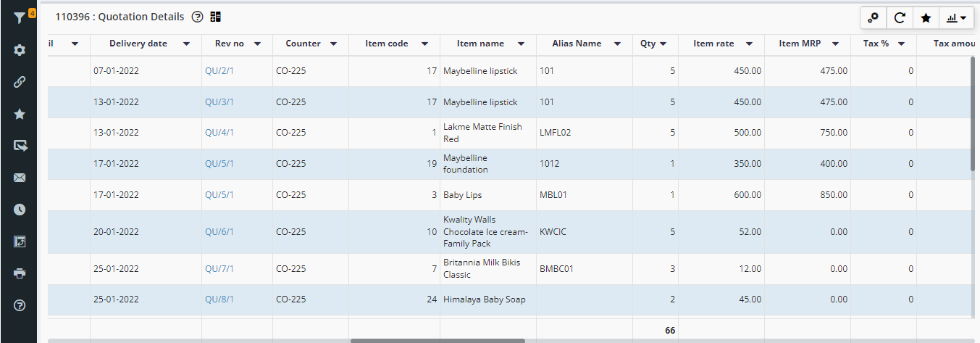Click the link chain sidebar icon

pos(20,82)
